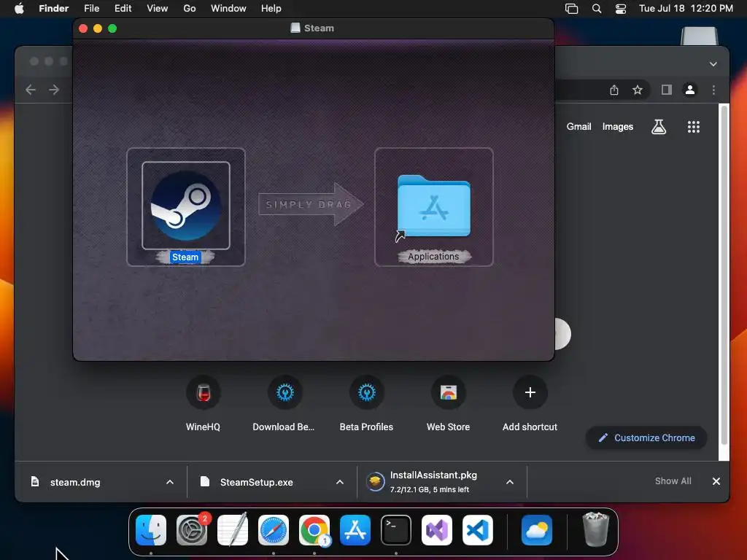Viewport: 747px width, 560px height.
Task: Open the Go menu
Action: click(x=190, y=9)
